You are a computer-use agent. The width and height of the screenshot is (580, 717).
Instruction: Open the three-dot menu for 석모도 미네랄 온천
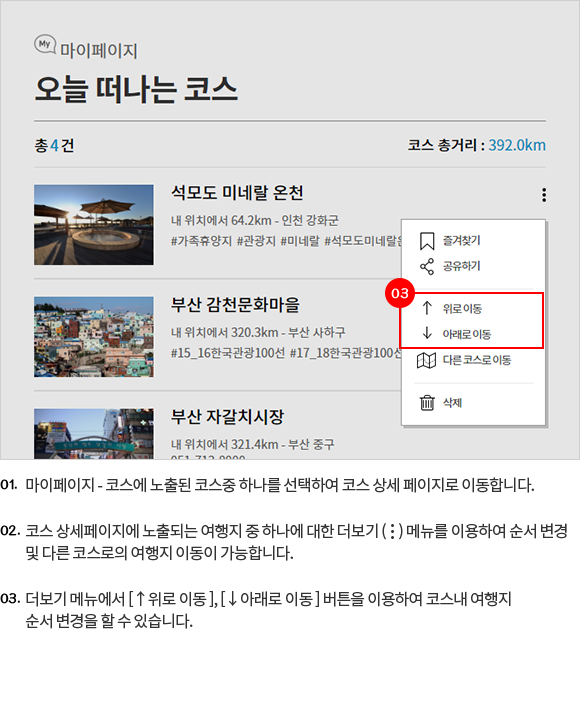coord(544,195)
